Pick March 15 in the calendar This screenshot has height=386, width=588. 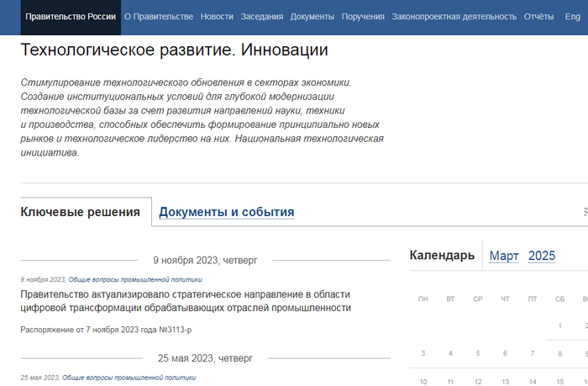560,381
